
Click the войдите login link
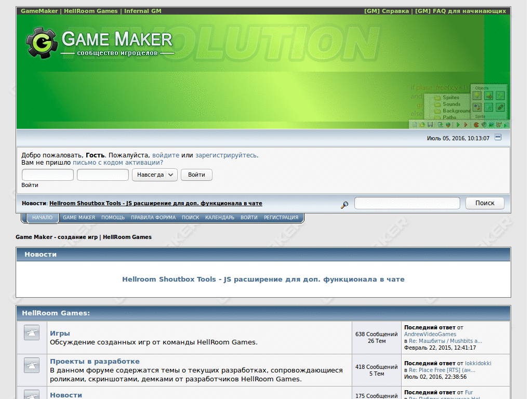166,155
